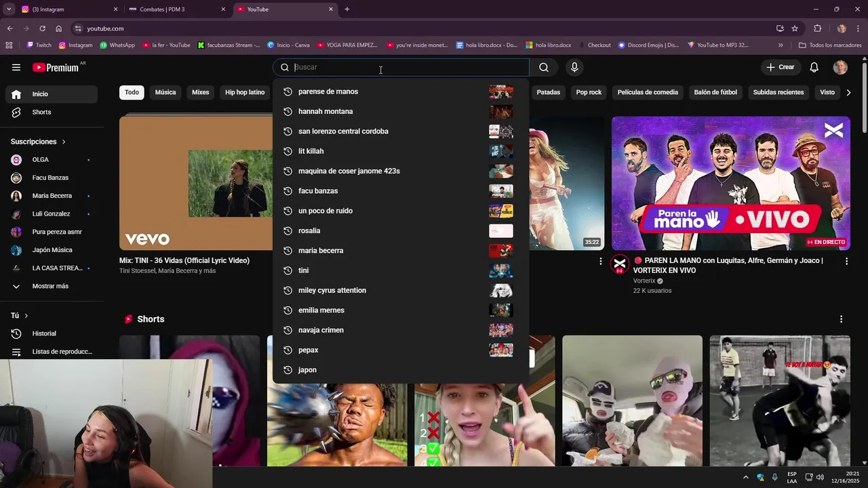This screenshot has height=488, width=868.
Task: Select the Música category chip
Action: (x=165, y=92)
